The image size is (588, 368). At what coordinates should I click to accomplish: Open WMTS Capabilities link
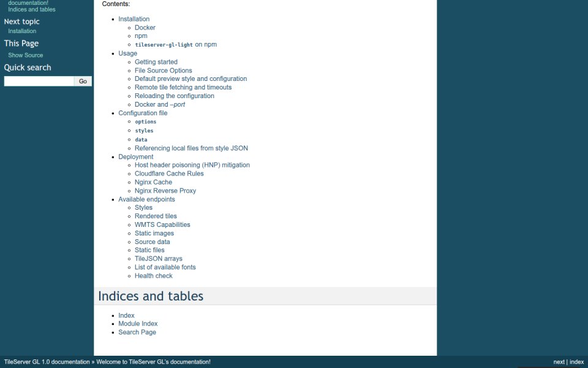tap(162, 224)
